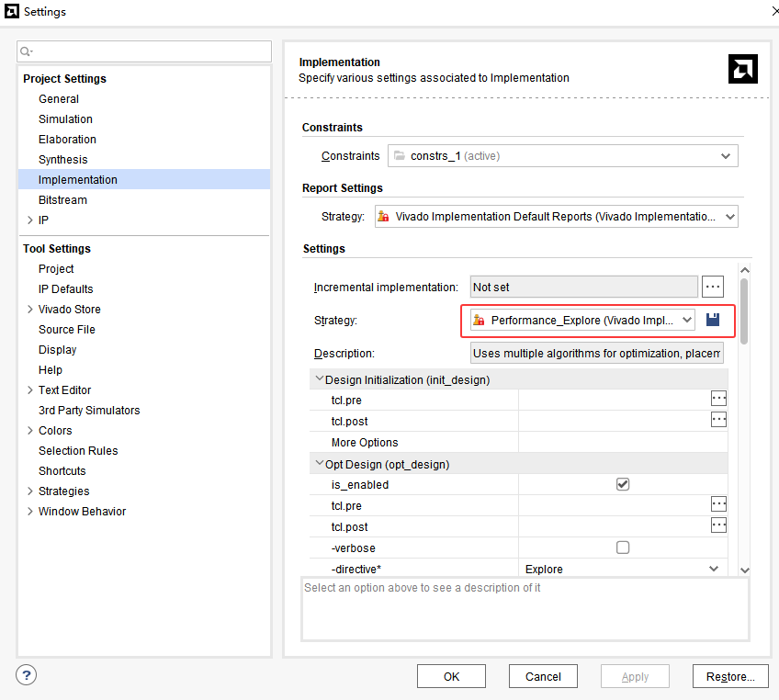This screenshot has width=779, height=700.
Task: Open Help settings entry
Action: 51,369
